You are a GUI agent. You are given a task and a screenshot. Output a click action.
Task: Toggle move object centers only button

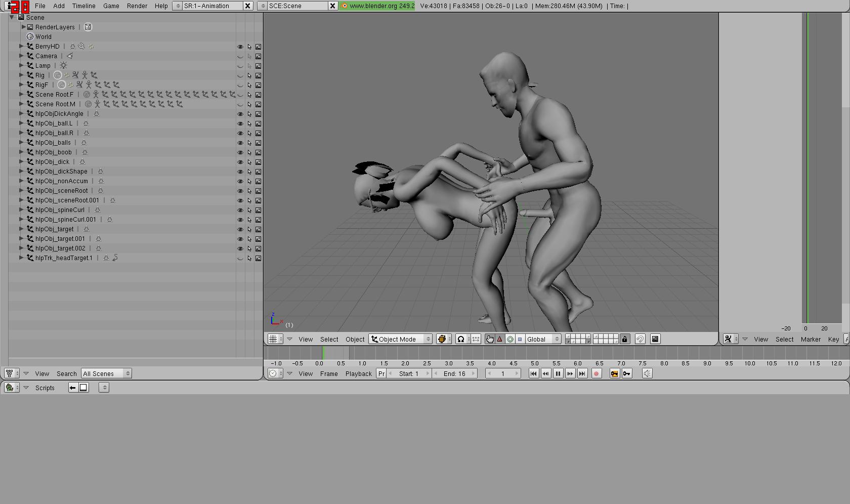(x=476, y=339)
